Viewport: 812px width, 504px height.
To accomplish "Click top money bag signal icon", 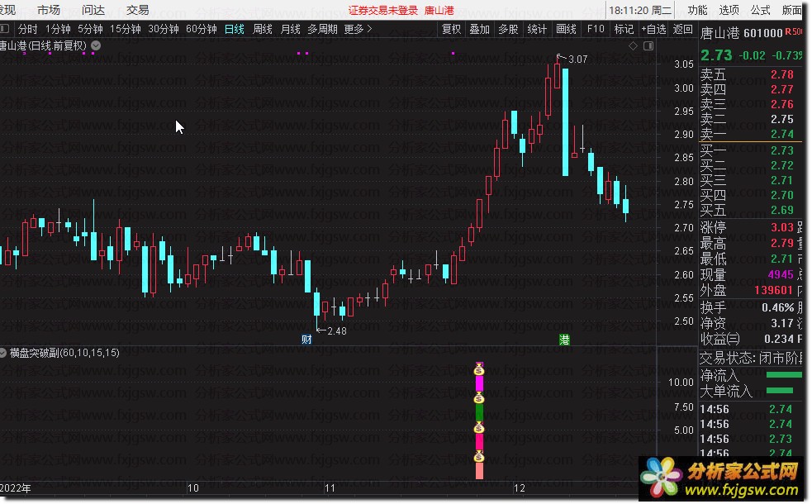I will pos(479,369).
